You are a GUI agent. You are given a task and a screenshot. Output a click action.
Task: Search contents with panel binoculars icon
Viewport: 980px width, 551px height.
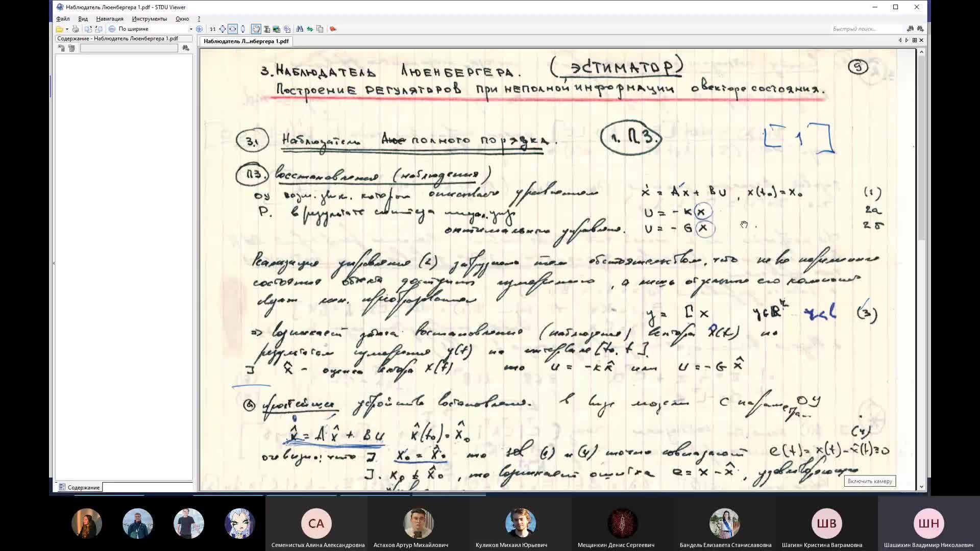[186, 48]
